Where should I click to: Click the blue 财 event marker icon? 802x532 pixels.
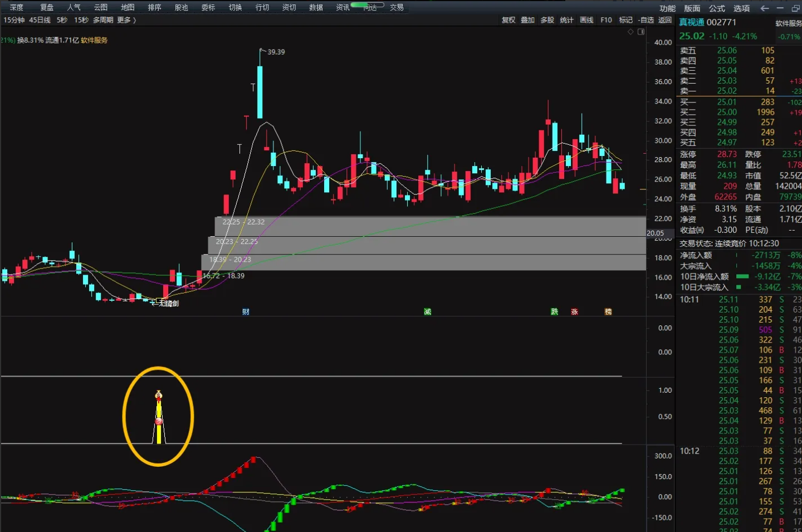(x=246, y=312)
